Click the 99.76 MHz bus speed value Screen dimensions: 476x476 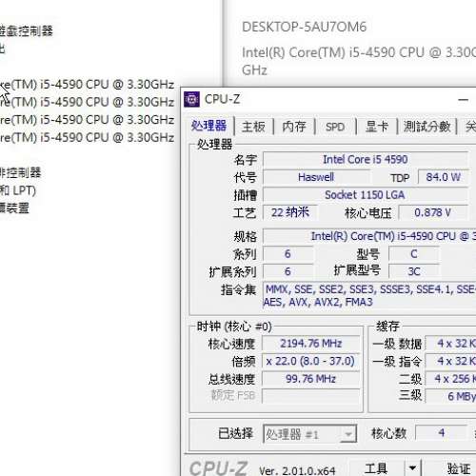(311, 379)
